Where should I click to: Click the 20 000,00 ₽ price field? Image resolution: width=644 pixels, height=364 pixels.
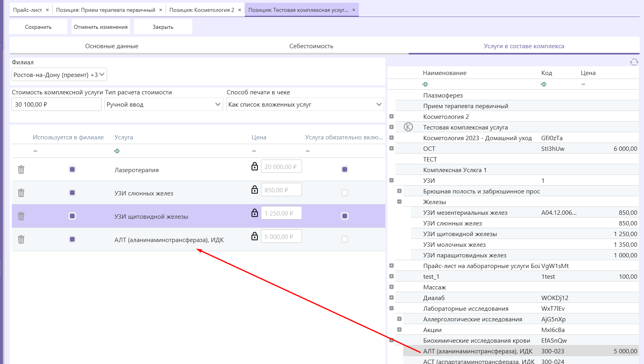click(281, 166)
